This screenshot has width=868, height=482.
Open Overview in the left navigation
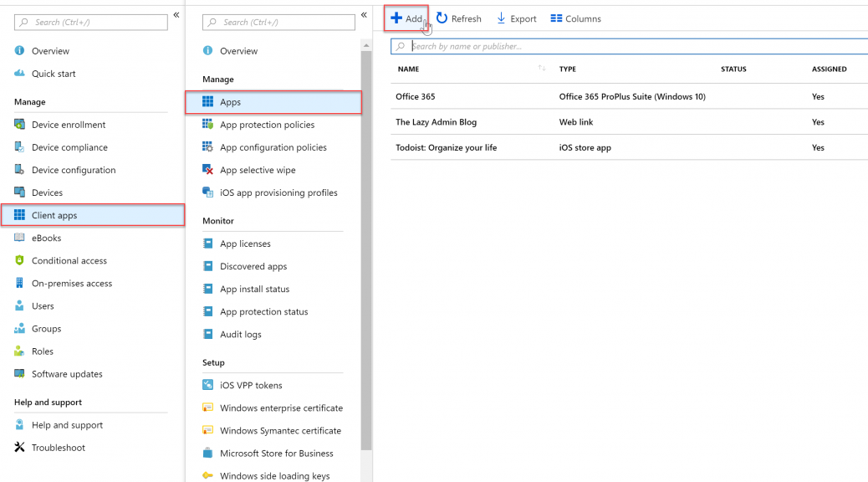pyautogui.click(x=50, y=51)
